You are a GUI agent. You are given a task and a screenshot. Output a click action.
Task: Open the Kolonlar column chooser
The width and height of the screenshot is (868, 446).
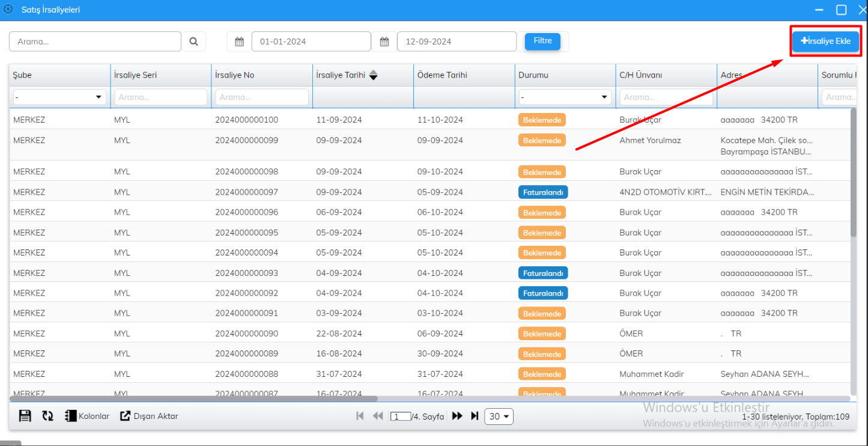[x=87, y=416]
